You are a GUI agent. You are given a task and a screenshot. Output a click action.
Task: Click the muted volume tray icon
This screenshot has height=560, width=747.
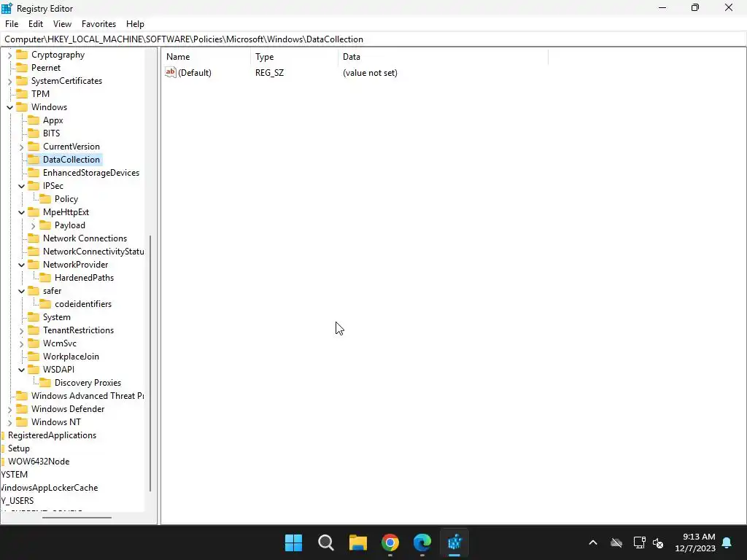pyautogui.click(x=658, y=542)
